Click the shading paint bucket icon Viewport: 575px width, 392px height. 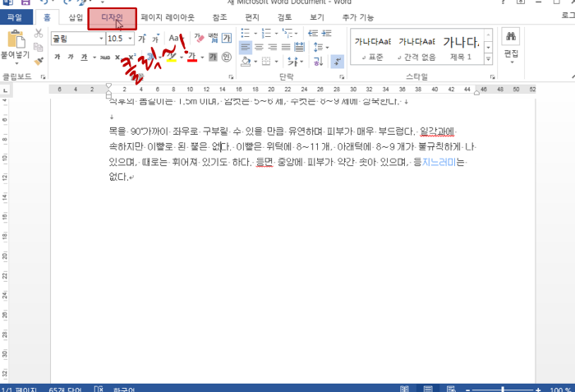[246, 62]
